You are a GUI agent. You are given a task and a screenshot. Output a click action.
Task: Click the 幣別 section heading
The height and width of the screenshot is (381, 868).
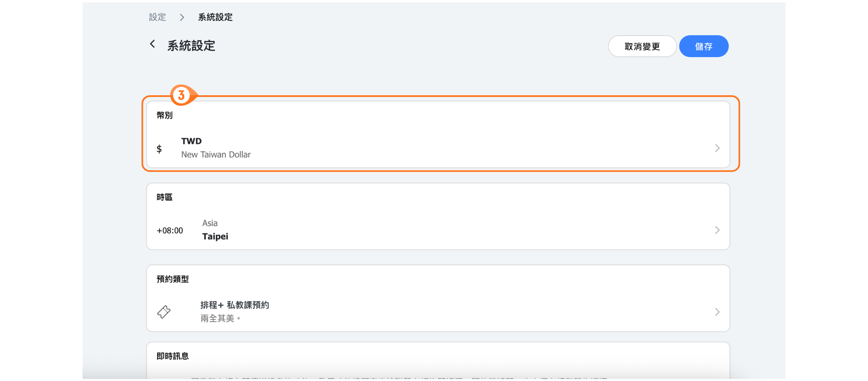(164, 115)
